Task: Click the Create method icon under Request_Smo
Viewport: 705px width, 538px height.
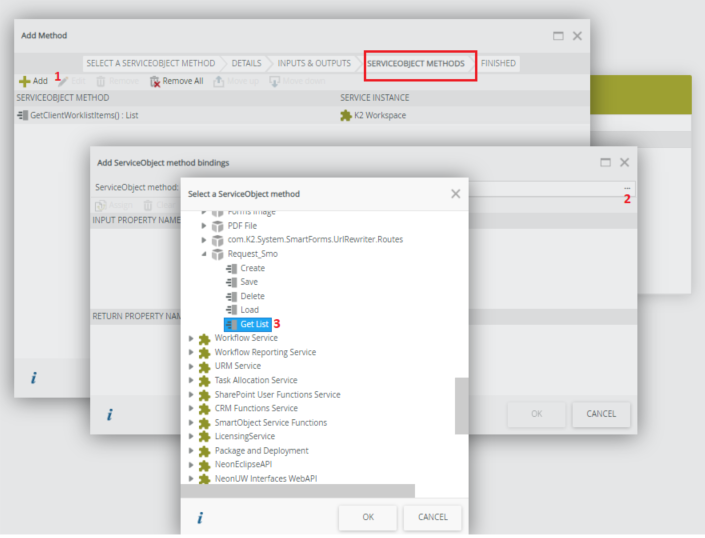Action: point(231,268)
